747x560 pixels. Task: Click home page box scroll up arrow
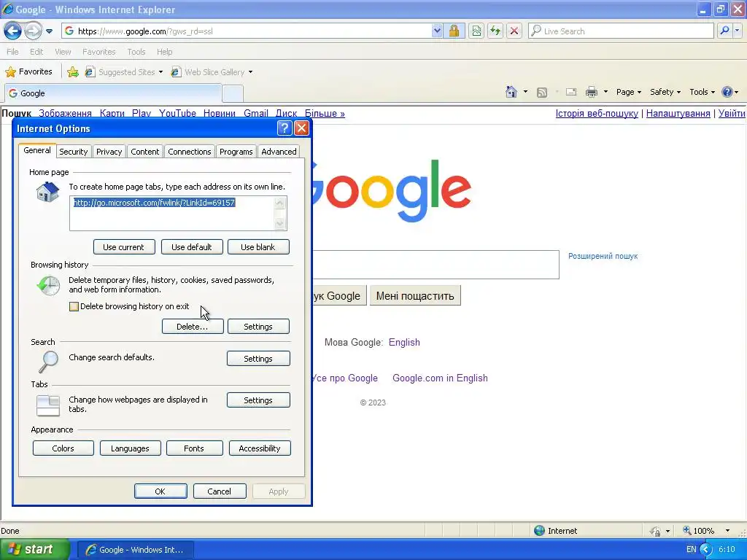tap(280, 203)
